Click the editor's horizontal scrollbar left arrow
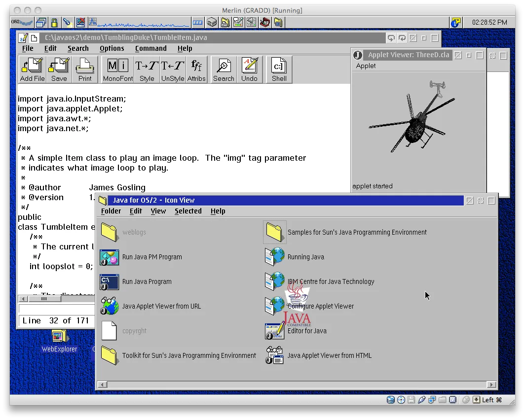The height and width of the screenshot is (420, 525). coord(23,299)
